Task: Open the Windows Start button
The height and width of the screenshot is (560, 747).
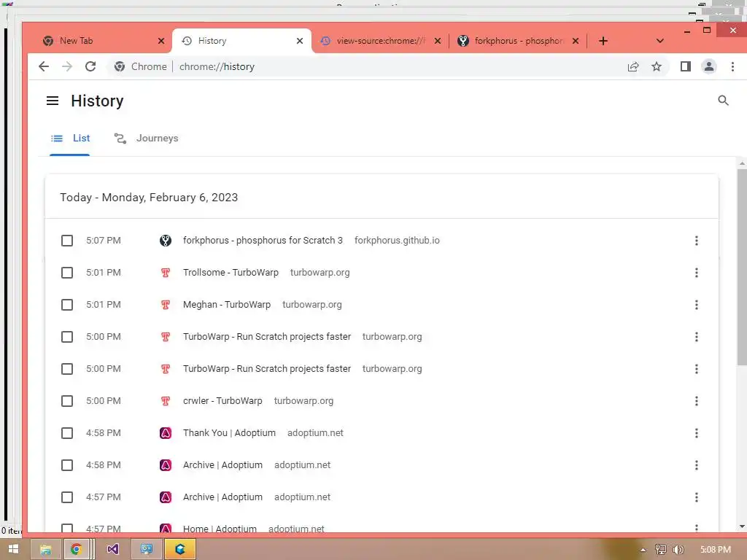Action: (13, 549)
